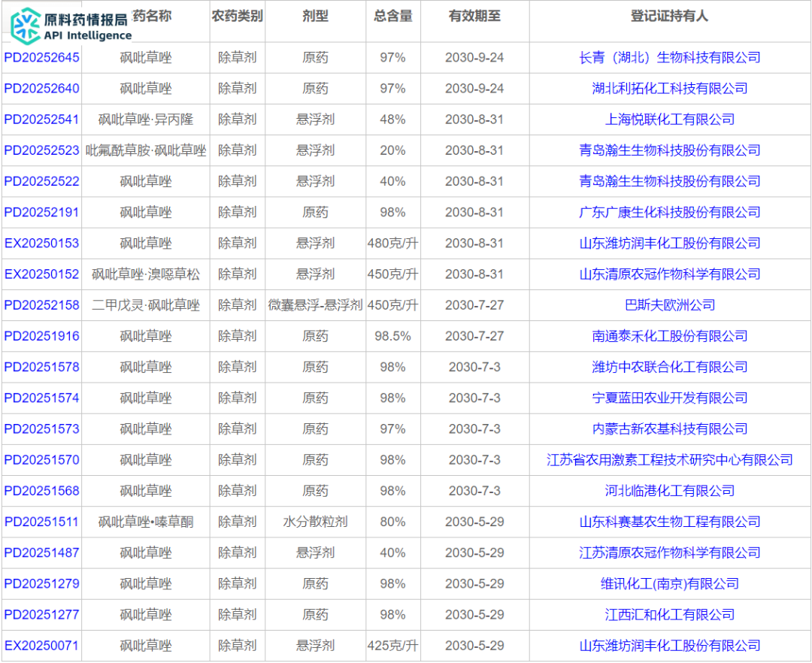Open registration PD20251570
812x663 pixels.
[x=41, y=460]
